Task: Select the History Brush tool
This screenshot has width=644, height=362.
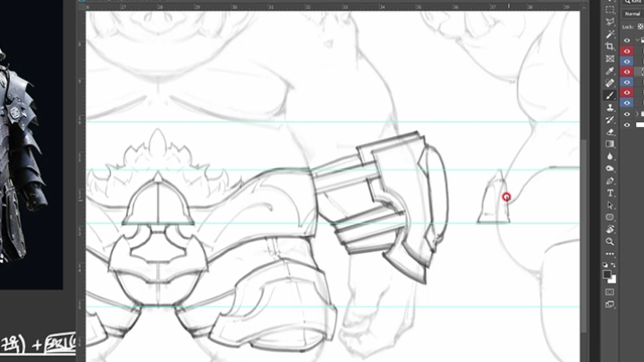Action: coord(610,120)
